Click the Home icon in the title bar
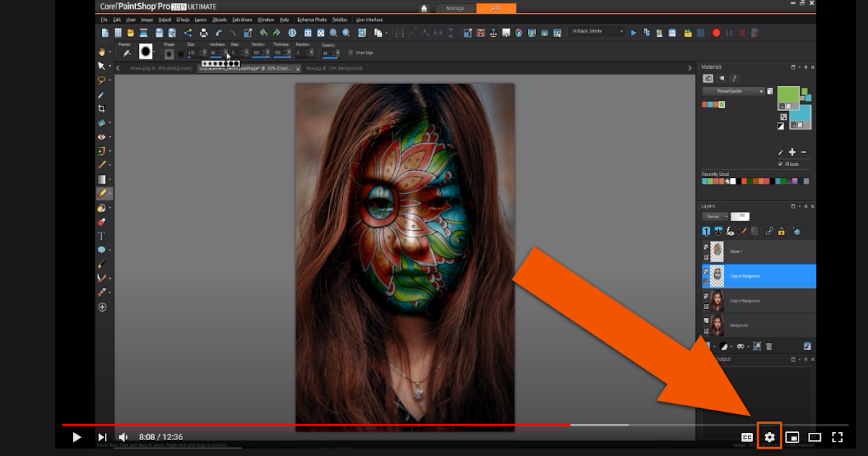This screenshot has width=868, height=456. pos(424,8)
